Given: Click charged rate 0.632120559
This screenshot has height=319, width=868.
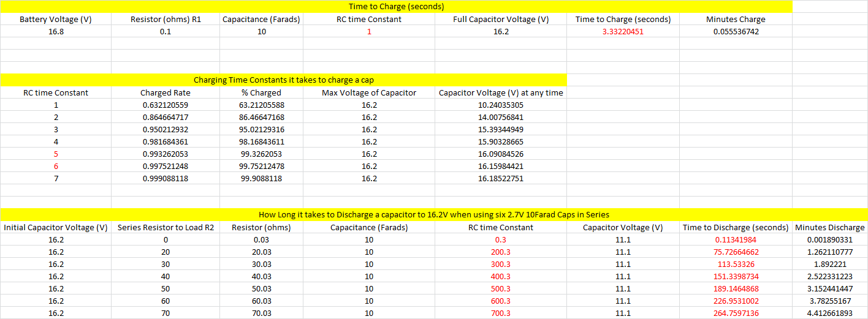Looking at the screenshot, I should (166, 105).
